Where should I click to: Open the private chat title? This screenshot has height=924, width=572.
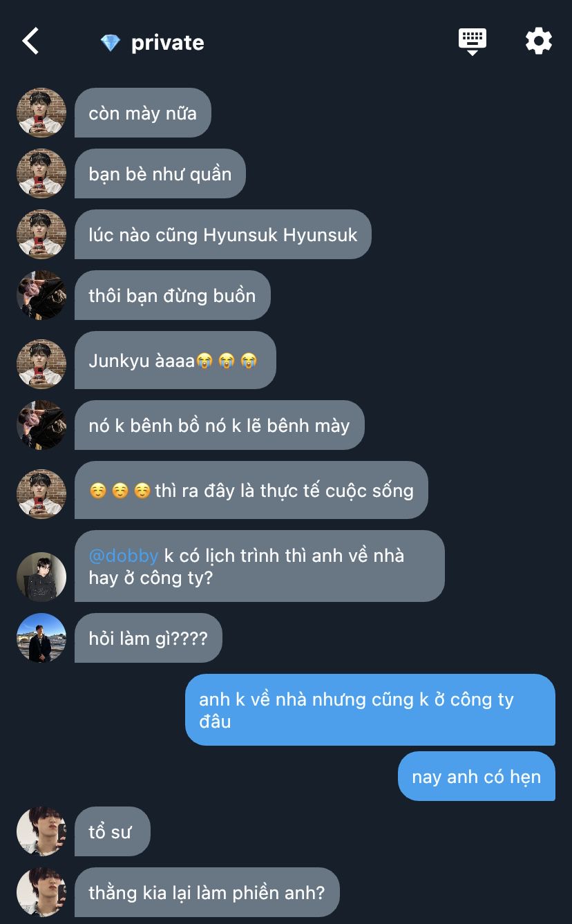(168, 43)
